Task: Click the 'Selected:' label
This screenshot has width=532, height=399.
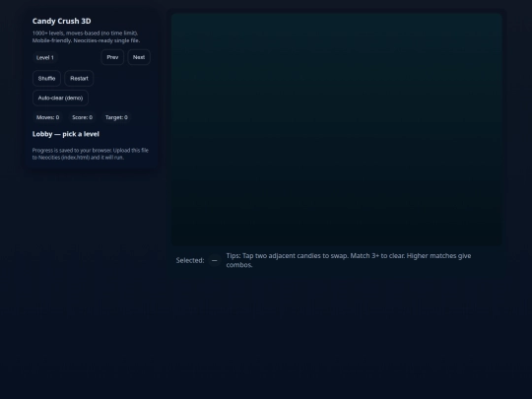Action: click(190, 260)
